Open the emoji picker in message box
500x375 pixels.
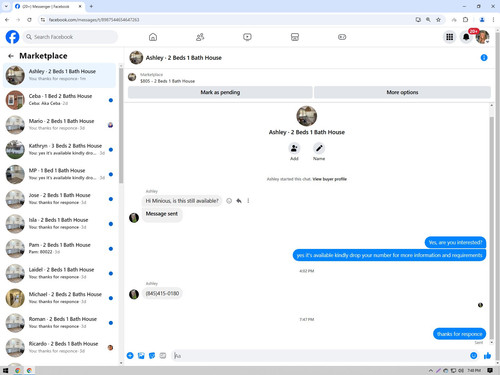[x=473, y=356]
